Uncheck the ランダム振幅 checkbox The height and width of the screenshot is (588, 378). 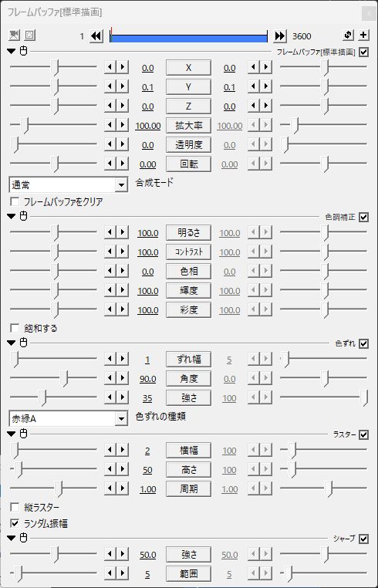[x=15, y=523]
